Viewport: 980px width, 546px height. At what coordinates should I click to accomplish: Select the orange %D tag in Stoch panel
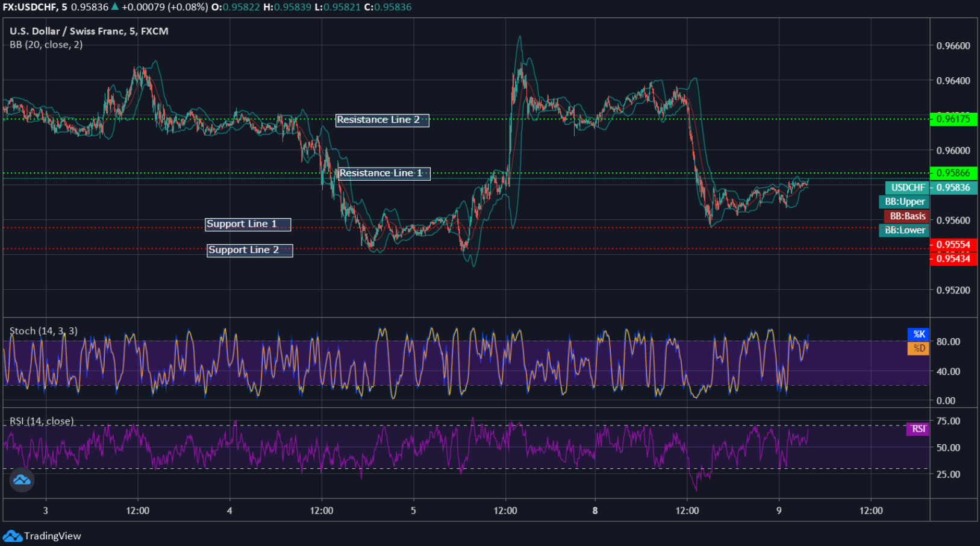[x=918, y=348]
